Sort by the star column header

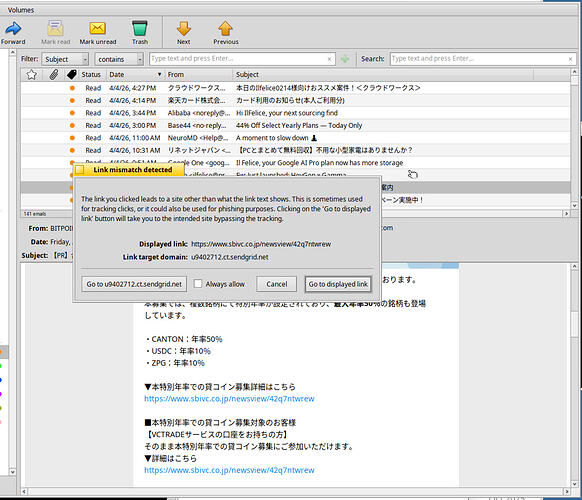32,75
